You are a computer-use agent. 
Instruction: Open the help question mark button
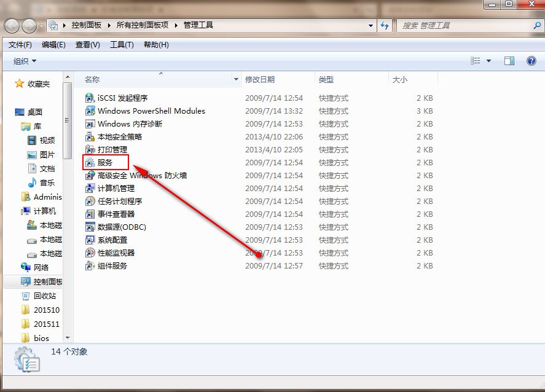531,61
